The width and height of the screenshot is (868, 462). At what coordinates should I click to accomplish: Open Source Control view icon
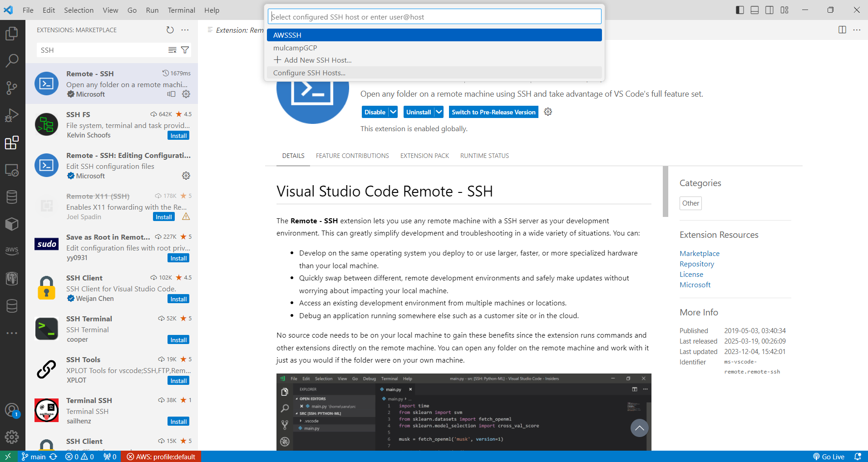pos(12,88)
